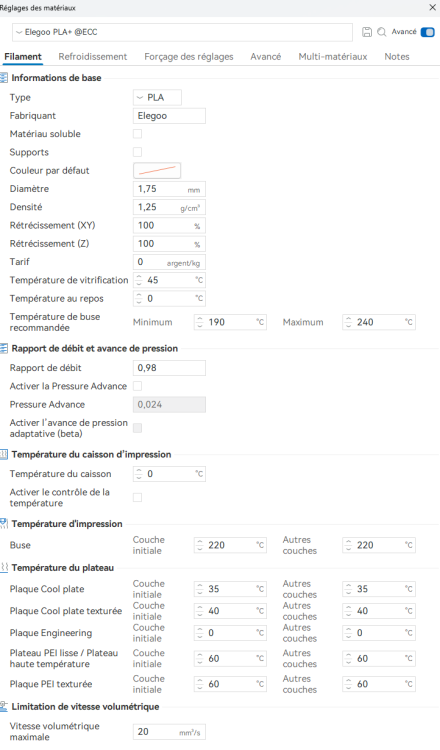The width and height of the screenshot is (440, 750).
Task: Click the Rapport de débit section icon
Action: coord(4,349)
